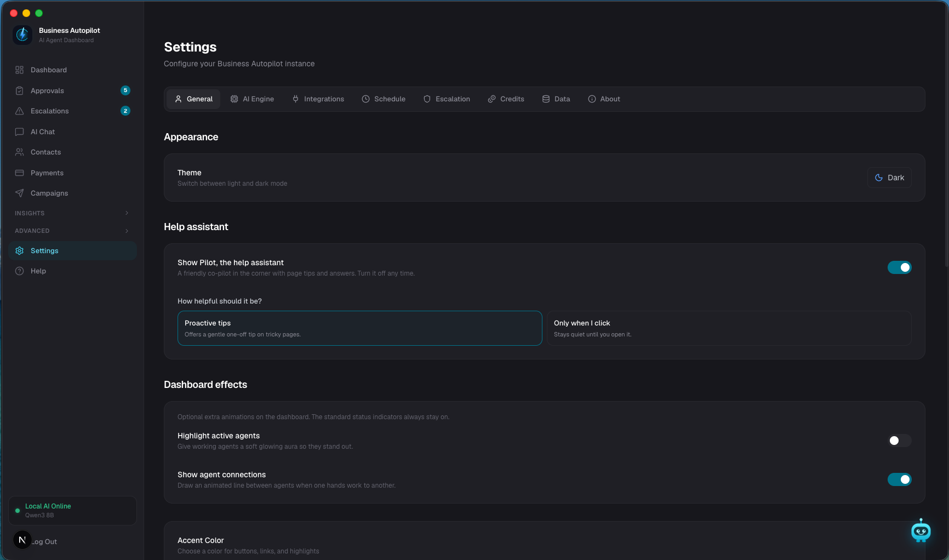Image resolution: width=949 pixels, height=560 pixels.
Task: Click the Payments card icon
Action: tap(20, 173)
